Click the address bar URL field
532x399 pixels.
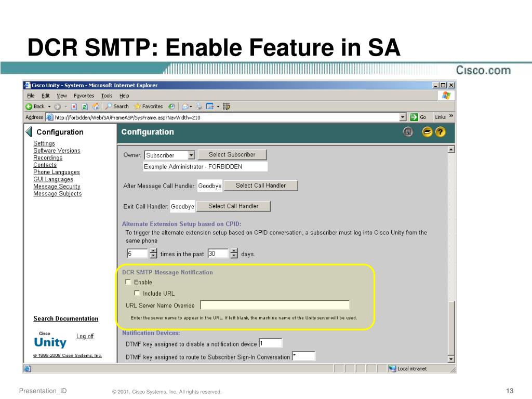[227, 117]
